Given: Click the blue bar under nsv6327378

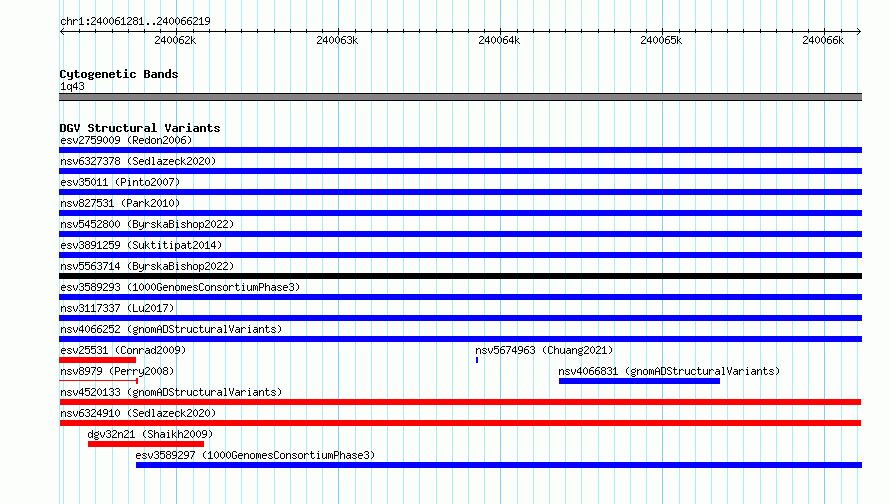Looking at the screenshot, I should coord(460,171).
